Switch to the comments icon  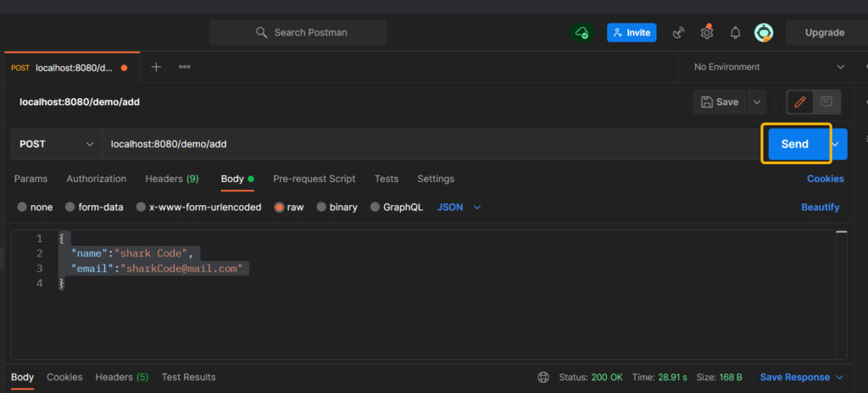[x=826, y=102]
